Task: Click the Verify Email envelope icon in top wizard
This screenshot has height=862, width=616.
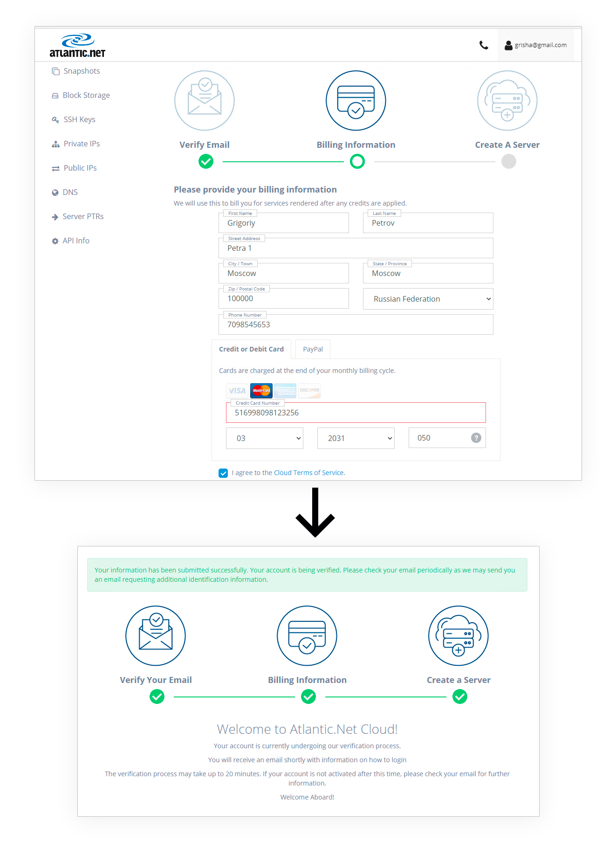Action: click(205, 101)
